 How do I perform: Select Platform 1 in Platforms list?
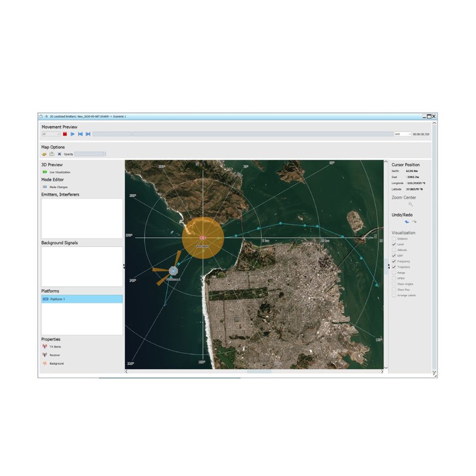[82, 299]
